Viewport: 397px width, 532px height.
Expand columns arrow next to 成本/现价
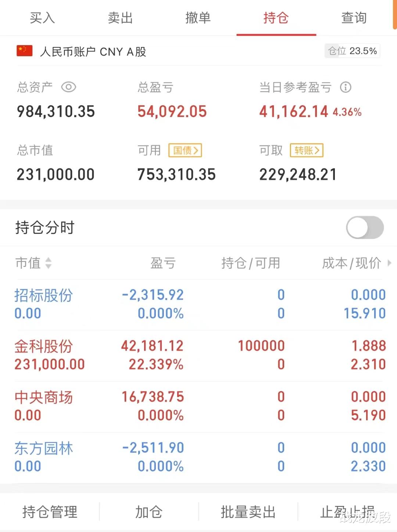pyautogui.click(x=389, y=263)
